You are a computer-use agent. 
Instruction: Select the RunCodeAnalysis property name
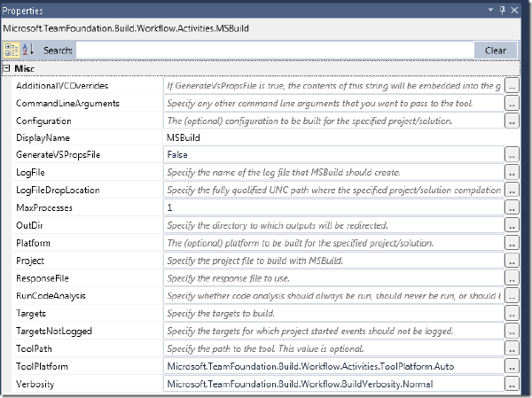pyautogui.click(x=51, y=296)
